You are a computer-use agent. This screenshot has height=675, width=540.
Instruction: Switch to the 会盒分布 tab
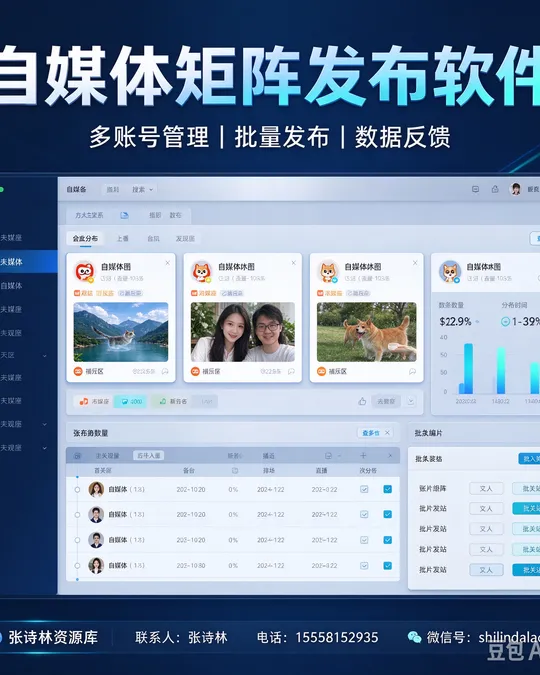pos(85,238)
